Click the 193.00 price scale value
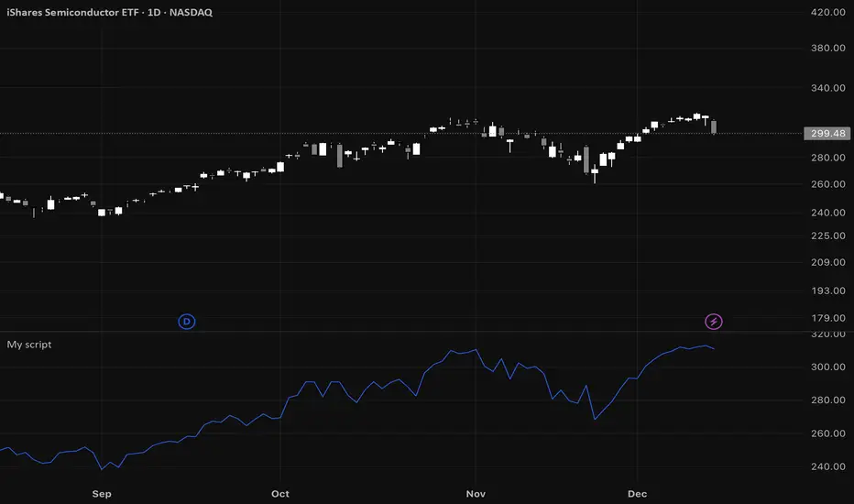The width and height of the screenshot is (854, 504). (827, 290)
